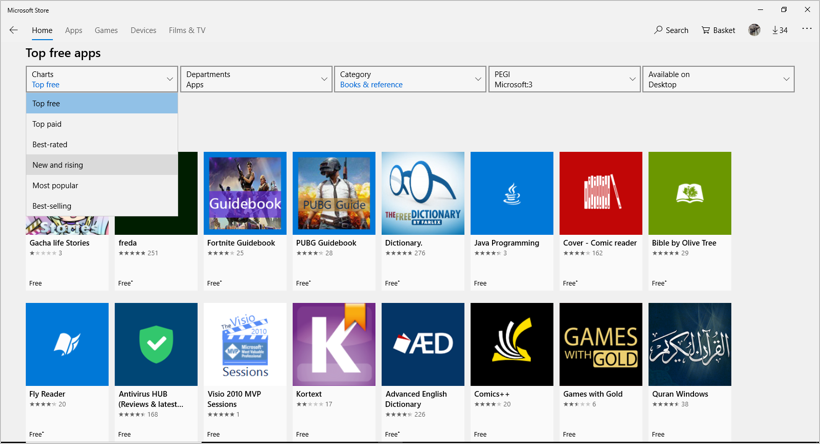The height and width of the screenshot is (444, 820).
Task: Click the user profile avatar
Action: tap(754, 30)
